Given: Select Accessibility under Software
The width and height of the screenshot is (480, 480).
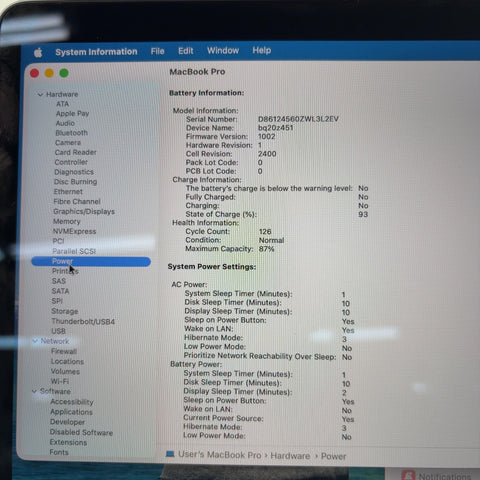Looking at the screenshot, I should point(72,402).
